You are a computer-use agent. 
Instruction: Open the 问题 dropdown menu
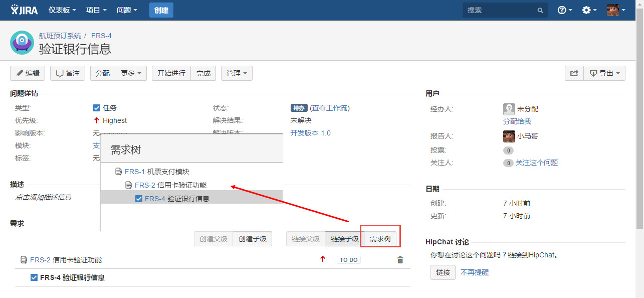click(x=127, y=10)
